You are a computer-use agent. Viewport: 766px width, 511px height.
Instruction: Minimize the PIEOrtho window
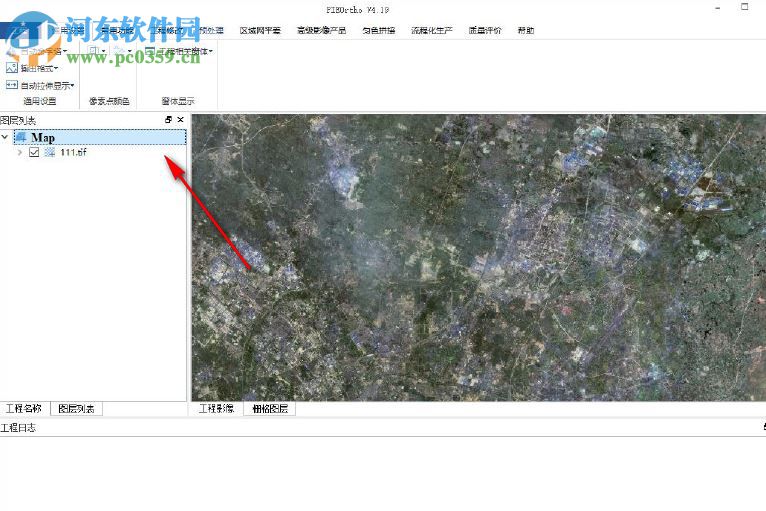pyautogui.click(x=718, y=7)
